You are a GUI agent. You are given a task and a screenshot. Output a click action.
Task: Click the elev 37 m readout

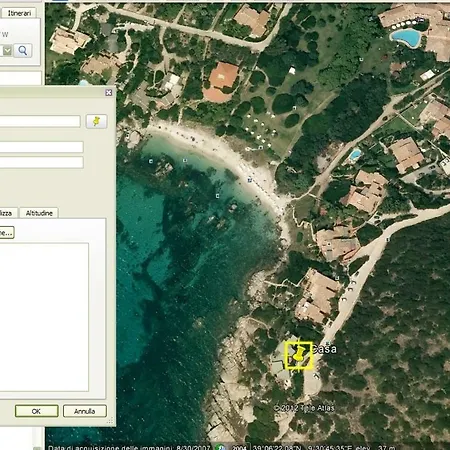point(374,447)
